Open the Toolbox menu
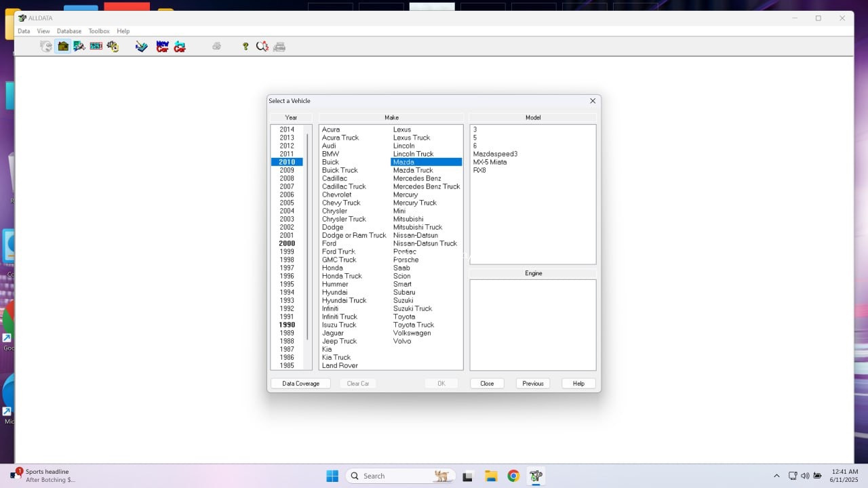868x488 pixels. [99, 31]
